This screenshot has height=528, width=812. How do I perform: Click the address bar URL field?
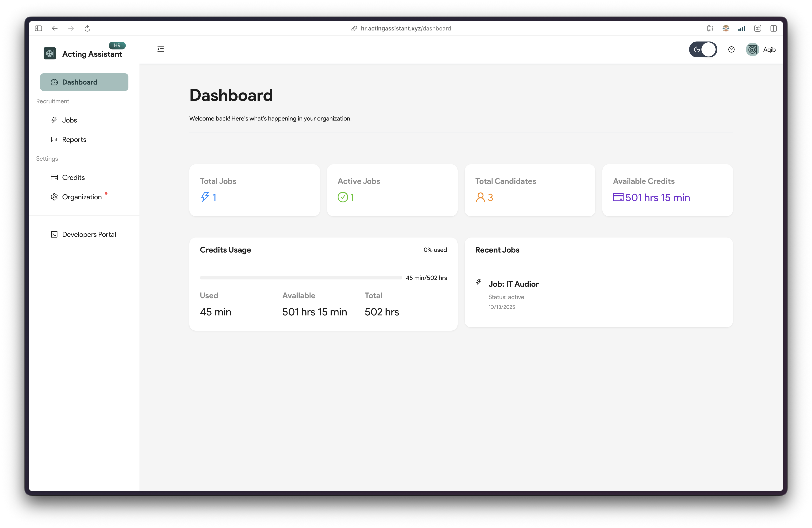(405, 28)
